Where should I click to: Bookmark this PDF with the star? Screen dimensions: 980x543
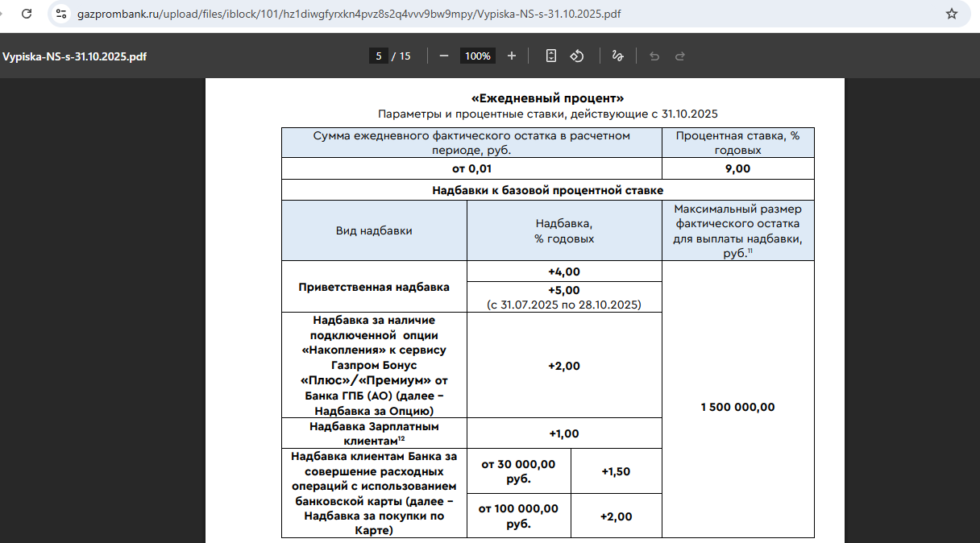tap(951, 14)
